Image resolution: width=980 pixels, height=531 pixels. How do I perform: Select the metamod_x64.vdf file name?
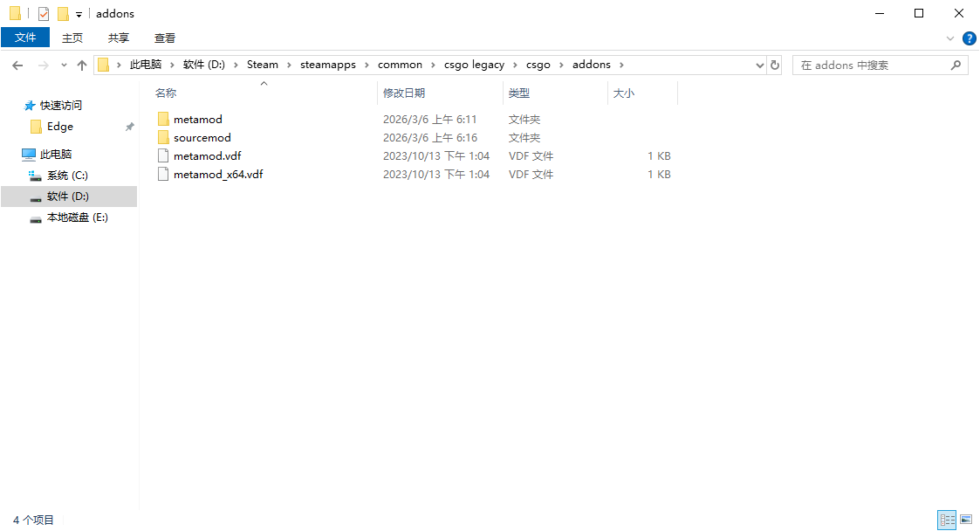218,174
